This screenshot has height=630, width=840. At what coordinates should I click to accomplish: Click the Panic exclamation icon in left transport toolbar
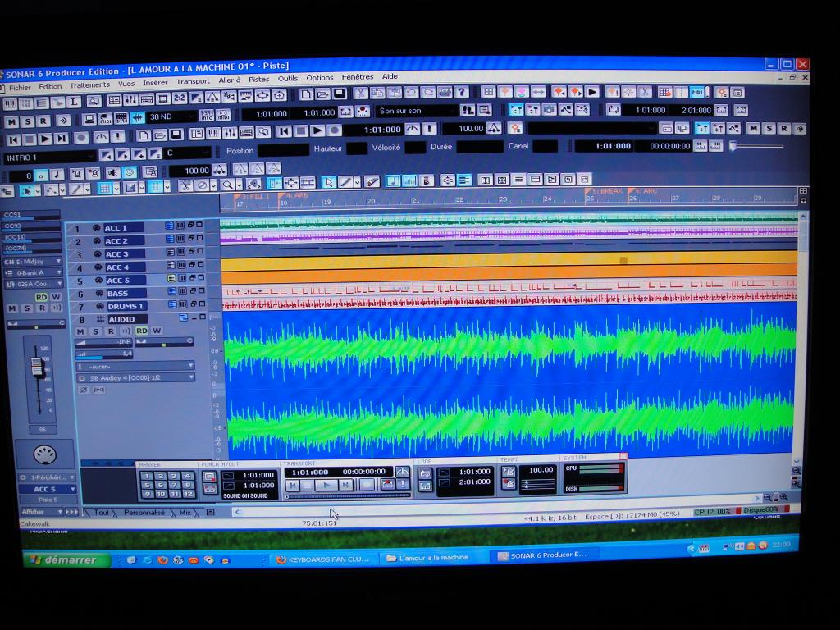(x=116, y=137)
